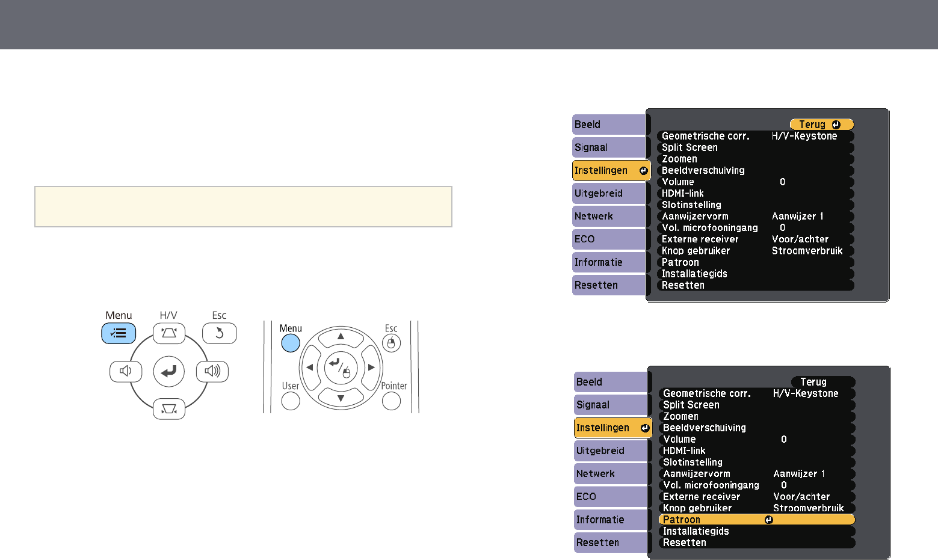The height and width of the screenshot is (560, 938).
Task: Open Beeld tab in menu with Patroon highlighted
Action: click(x=611, y=382)
